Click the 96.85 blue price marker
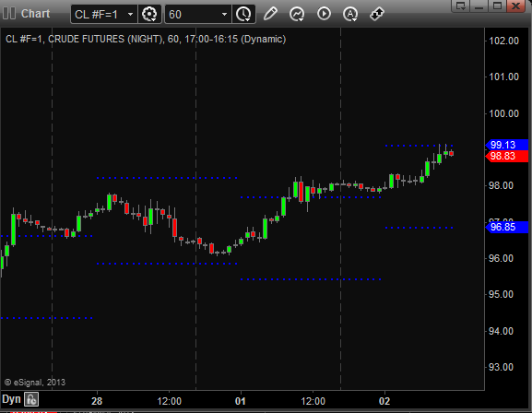This screenshot has height=413, width=532. click(507, 227)
